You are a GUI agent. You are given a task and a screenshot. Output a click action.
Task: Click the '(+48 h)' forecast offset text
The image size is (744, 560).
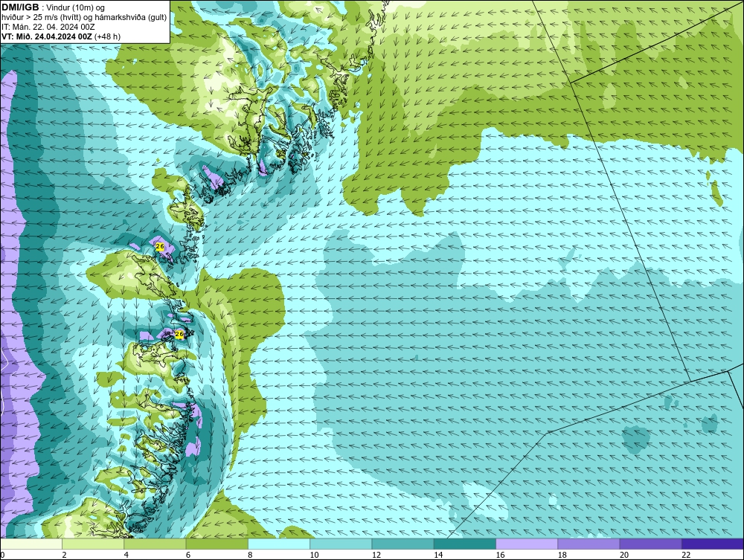(108, 36)
